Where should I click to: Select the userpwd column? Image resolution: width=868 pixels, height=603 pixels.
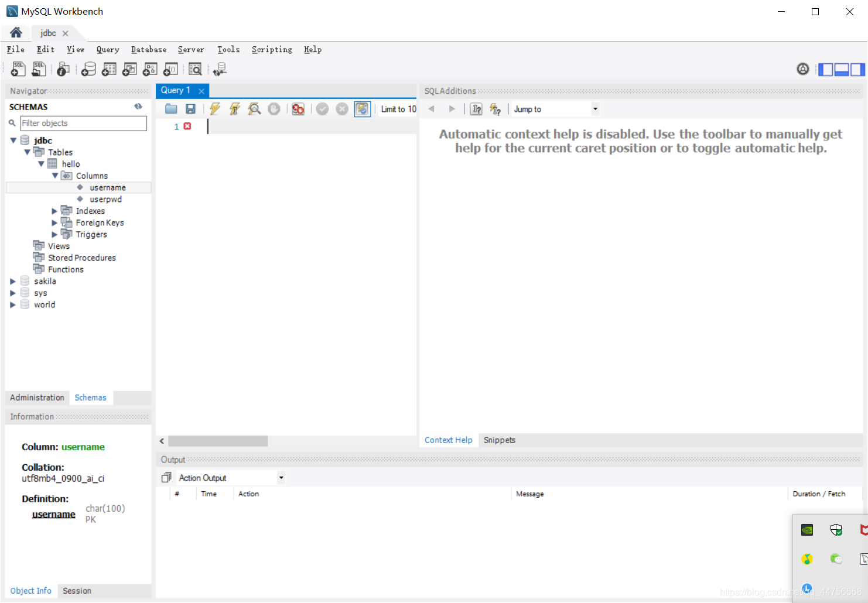105,199
